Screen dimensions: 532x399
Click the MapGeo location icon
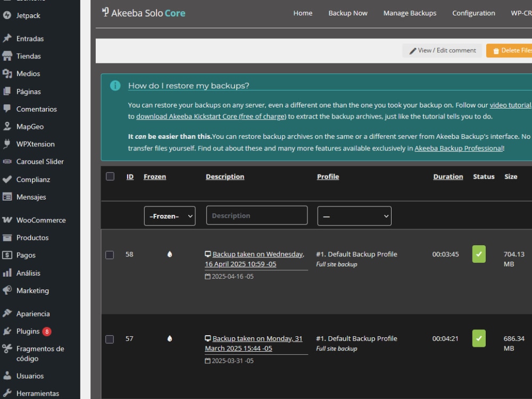pyautogui.click(x=7, y=126)
